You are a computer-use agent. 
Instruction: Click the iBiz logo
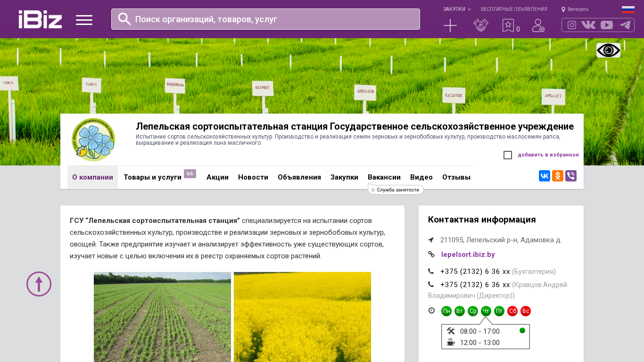click(x=40, y=19)
